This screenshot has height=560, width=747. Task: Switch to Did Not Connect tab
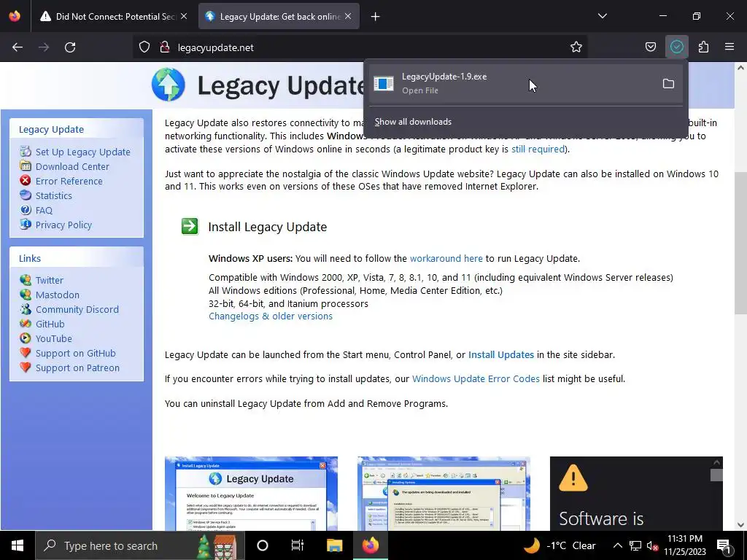pyautogui.click(x=113, y=17)
